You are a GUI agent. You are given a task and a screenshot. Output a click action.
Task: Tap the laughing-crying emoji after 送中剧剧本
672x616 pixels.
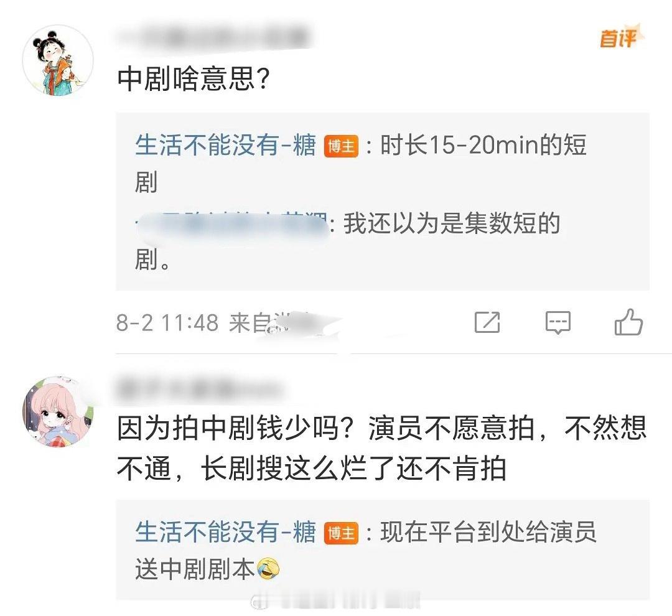coord(269,569)
